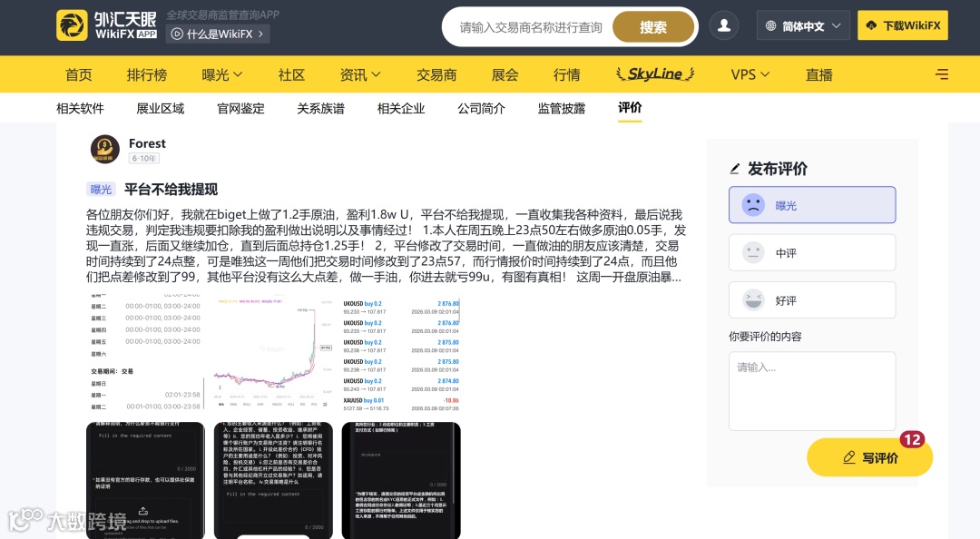Click the sad face 曝光 icon
Image resolution: width=980 pixels, height=539 pixels.
tap(753, 204)
